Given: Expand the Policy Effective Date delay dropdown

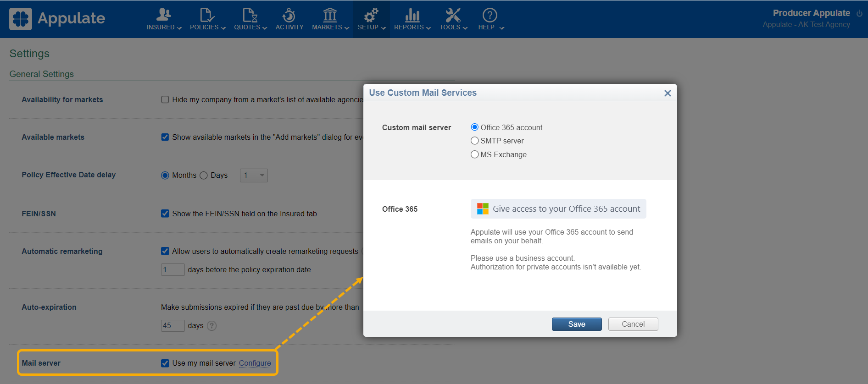Looking at the screenshot, I should click(254, 176).
